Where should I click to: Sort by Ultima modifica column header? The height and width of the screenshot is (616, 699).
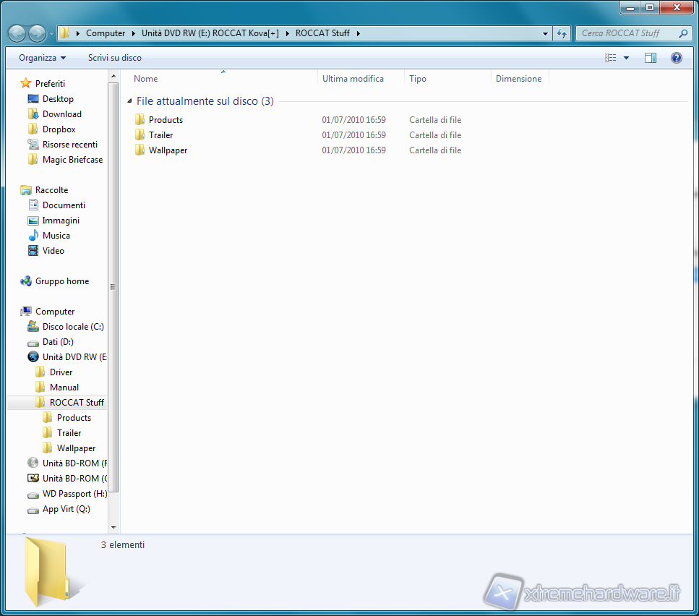[353, 79]
